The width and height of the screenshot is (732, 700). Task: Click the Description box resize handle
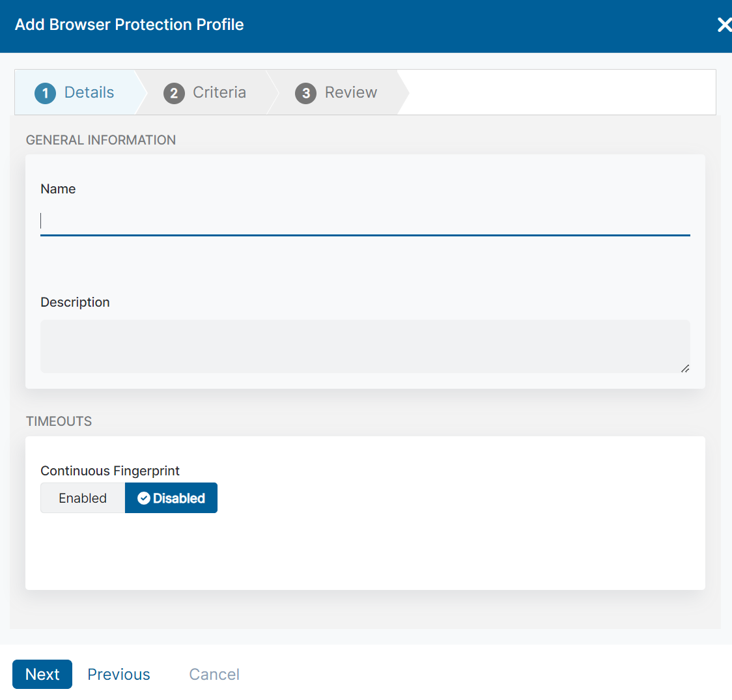click(x=684, y=368)
